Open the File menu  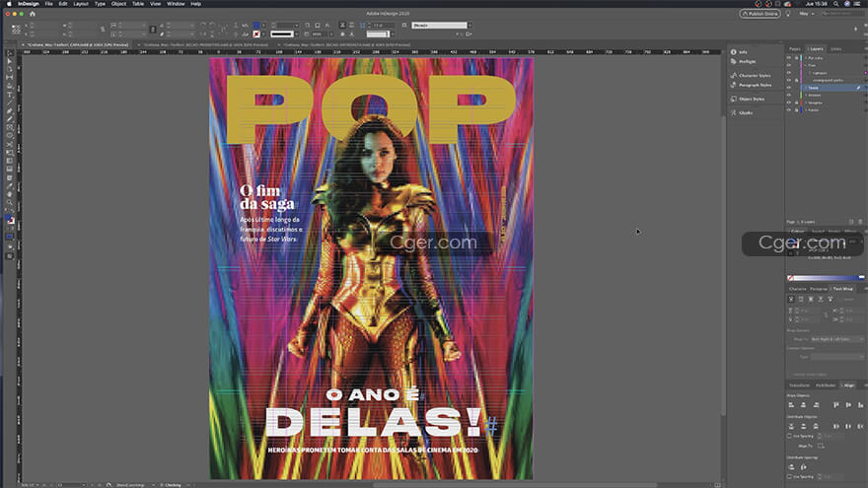(48, 4)
